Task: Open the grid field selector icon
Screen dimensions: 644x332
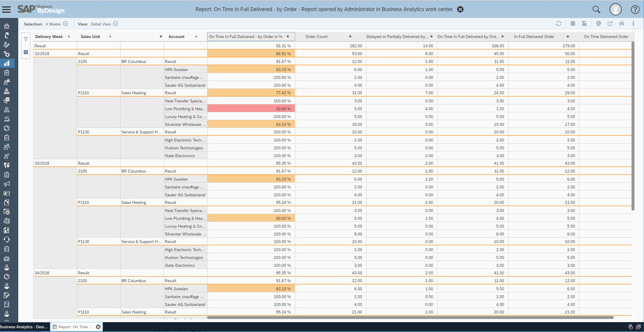Action: point(26,52)
